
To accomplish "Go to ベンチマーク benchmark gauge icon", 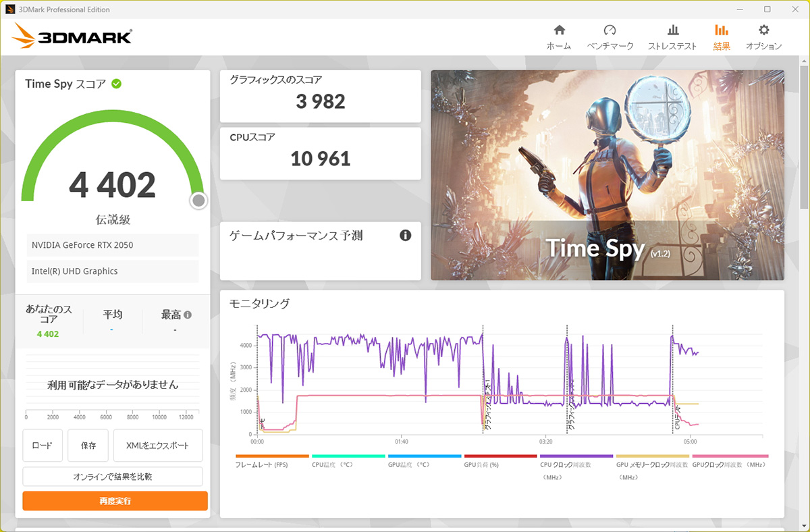I will [610, 30].
